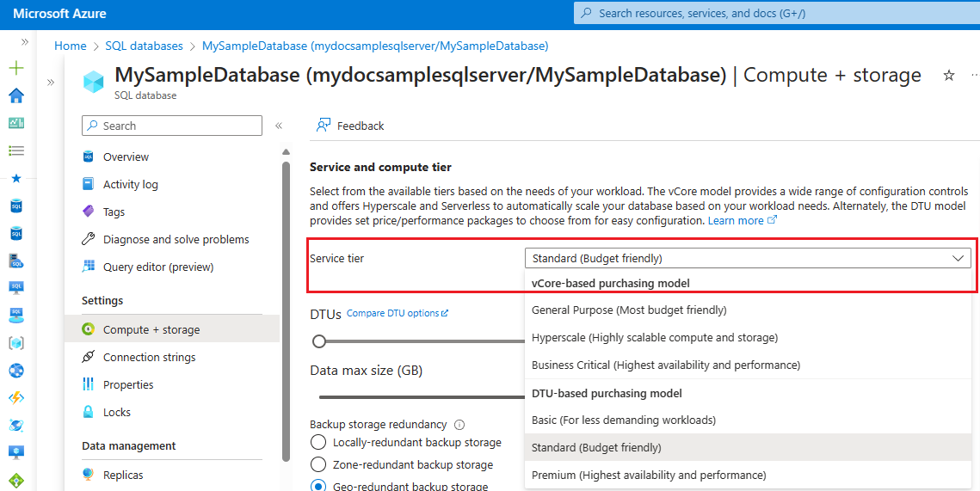Click the Query editor grid icon
The width and height of the screenshot is (980, 491).
point(88,267)
